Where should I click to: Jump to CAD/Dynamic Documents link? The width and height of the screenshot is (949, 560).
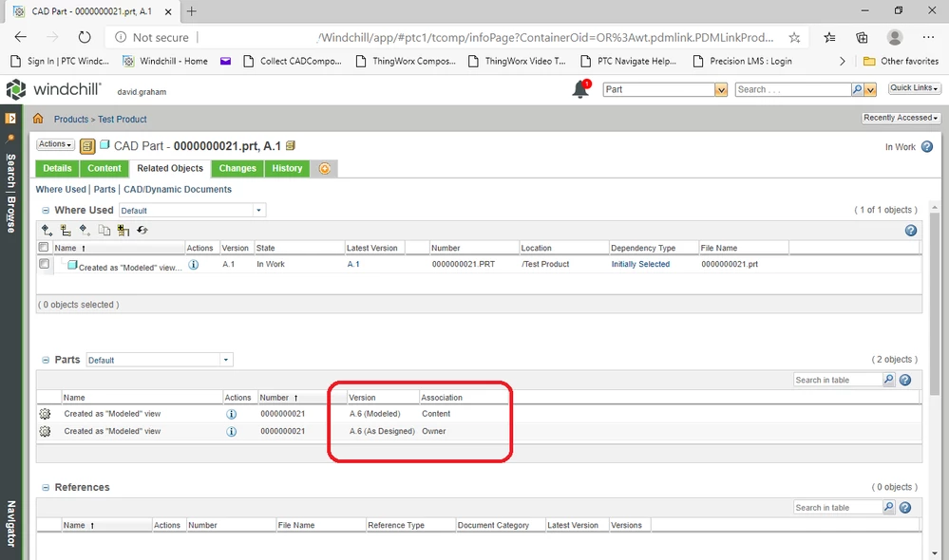178,189
